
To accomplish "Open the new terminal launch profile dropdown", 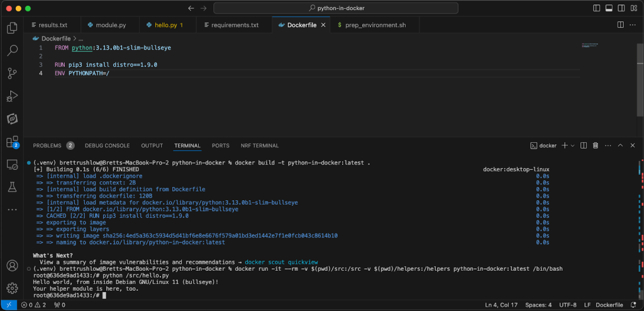I will pos(572,145).
